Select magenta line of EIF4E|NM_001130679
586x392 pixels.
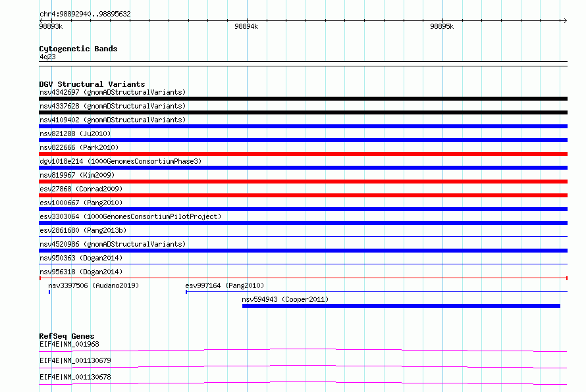303,366
